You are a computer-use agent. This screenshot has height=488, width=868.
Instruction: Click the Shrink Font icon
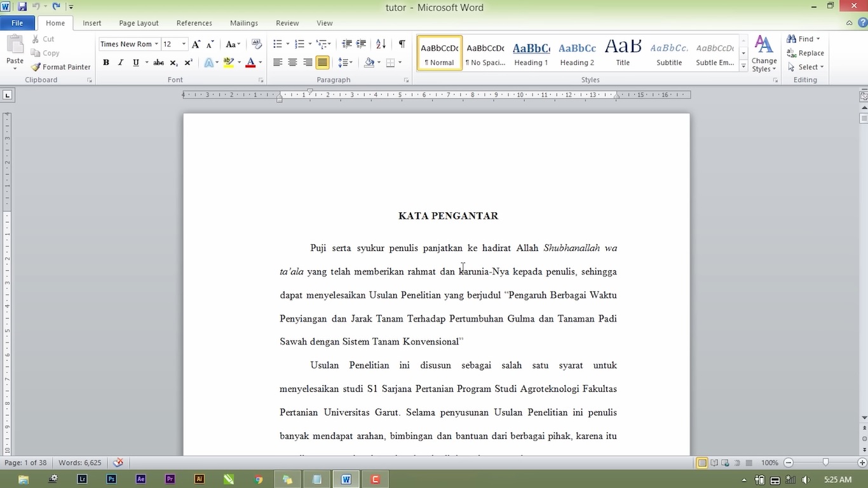210,44
